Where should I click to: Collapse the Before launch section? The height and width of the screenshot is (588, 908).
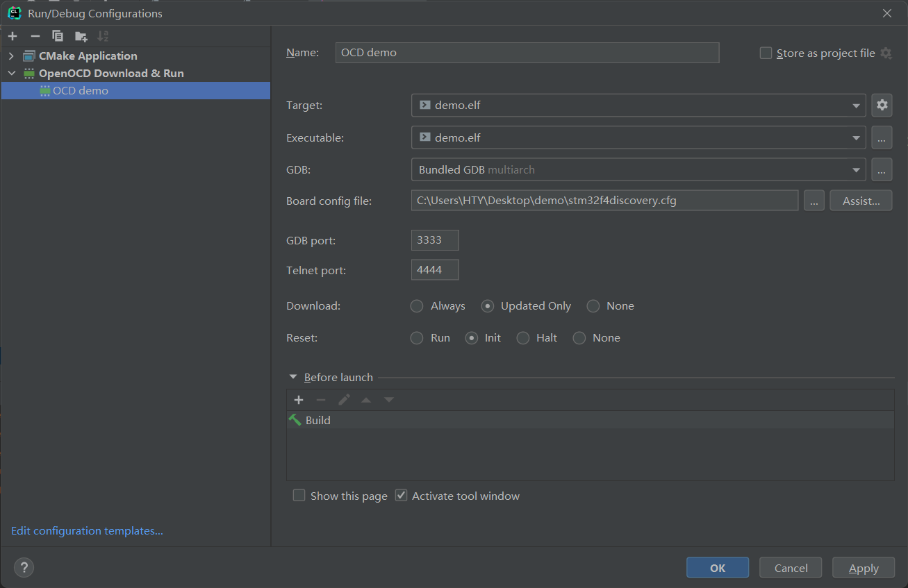click(x=292, y=378)
